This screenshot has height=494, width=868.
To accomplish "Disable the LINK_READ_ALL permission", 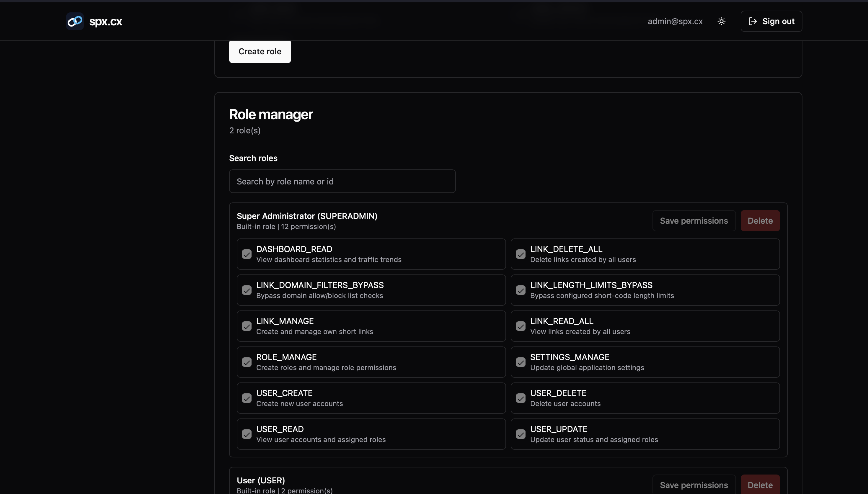I will (521, 326).
